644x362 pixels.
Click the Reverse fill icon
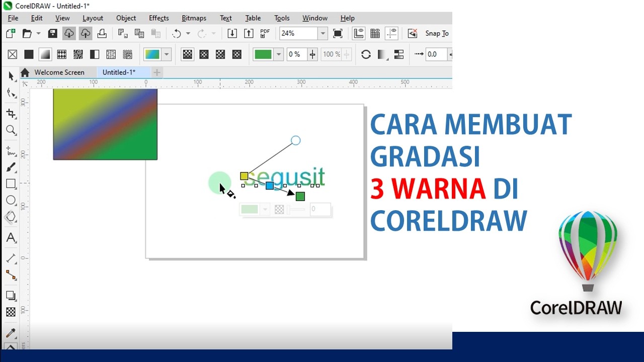366,54
